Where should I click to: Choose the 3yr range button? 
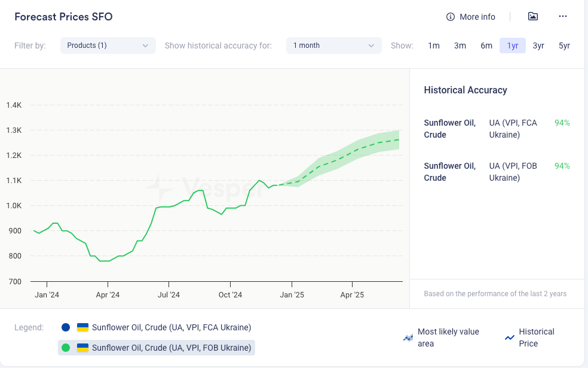tap(538, 45)
